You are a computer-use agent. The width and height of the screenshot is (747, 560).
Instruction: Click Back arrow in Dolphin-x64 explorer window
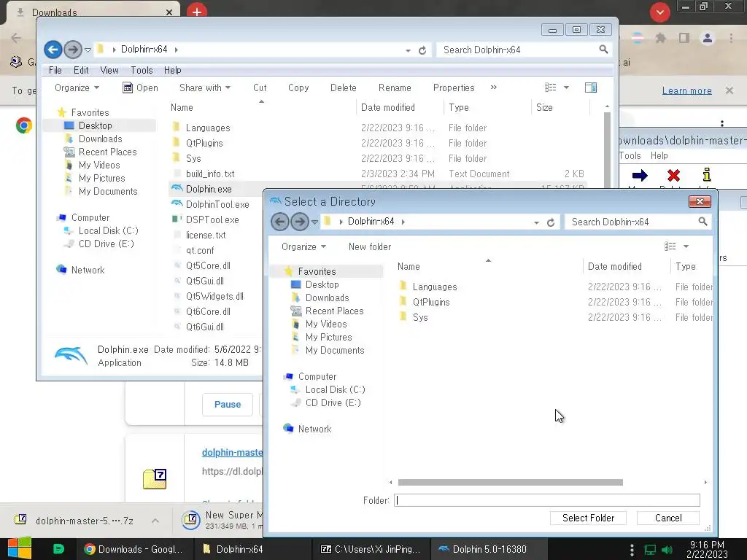(x=53, y=50)
